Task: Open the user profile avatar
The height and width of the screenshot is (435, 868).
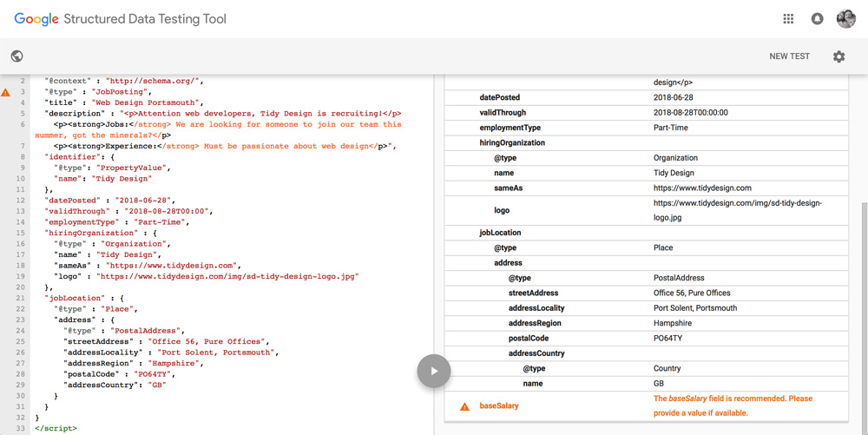Action: [x=845, y=19]
